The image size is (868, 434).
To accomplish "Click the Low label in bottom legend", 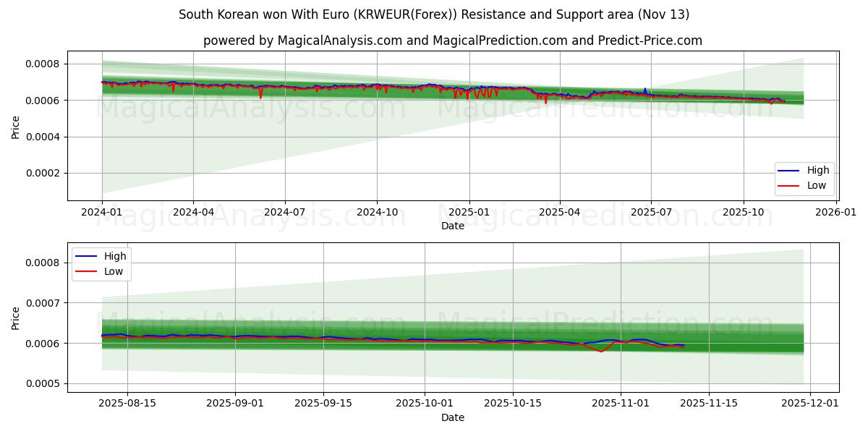I will [113, 269].
